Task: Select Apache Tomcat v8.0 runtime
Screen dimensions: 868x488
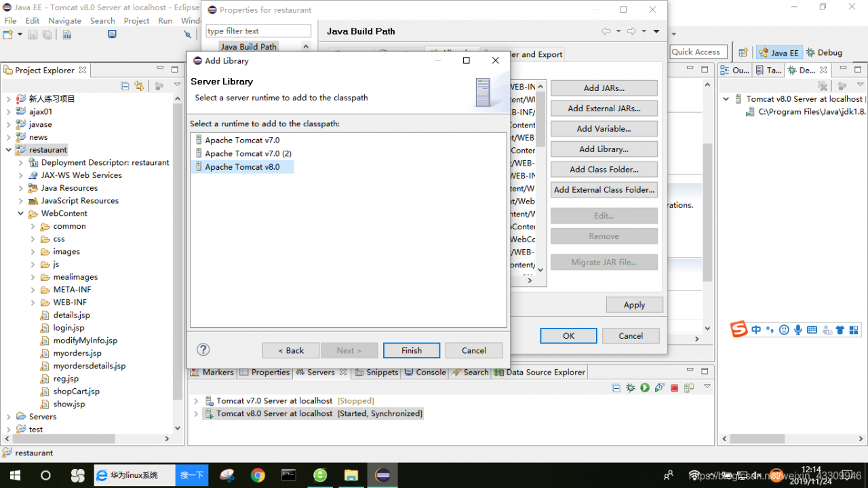Action: click(242, 167)
